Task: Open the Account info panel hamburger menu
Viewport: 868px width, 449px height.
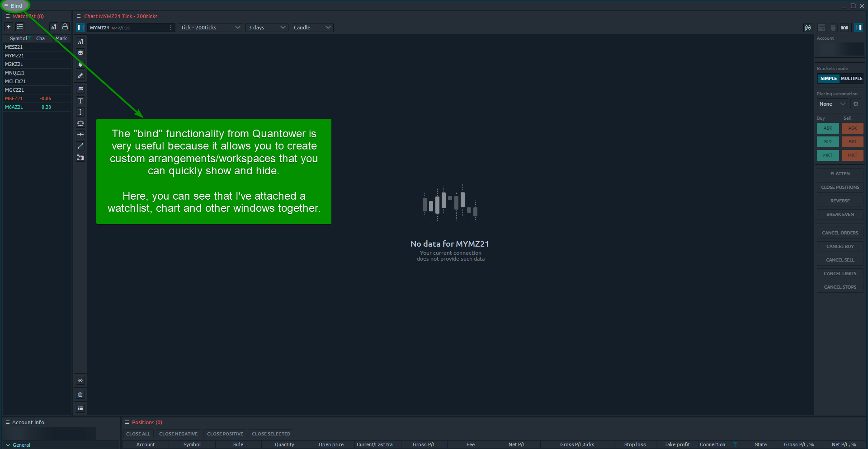Action: (x=8, y=422)
